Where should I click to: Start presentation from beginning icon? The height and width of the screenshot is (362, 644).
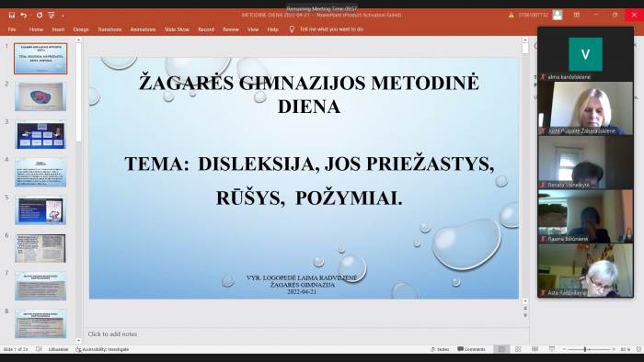tap(52, 16)
